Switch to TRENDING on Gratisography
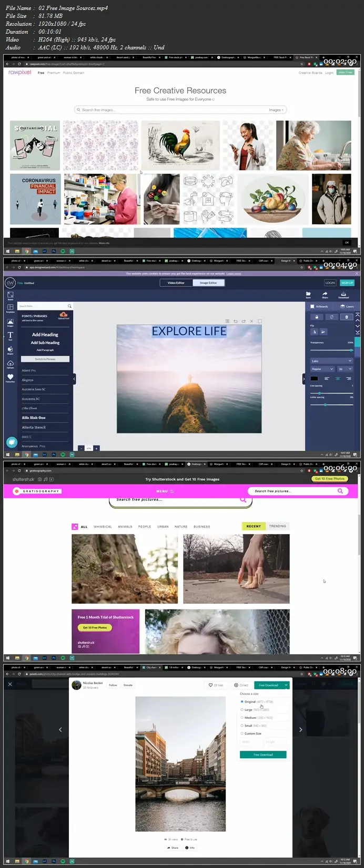The image size is (364, 868). tap(277, 526)
